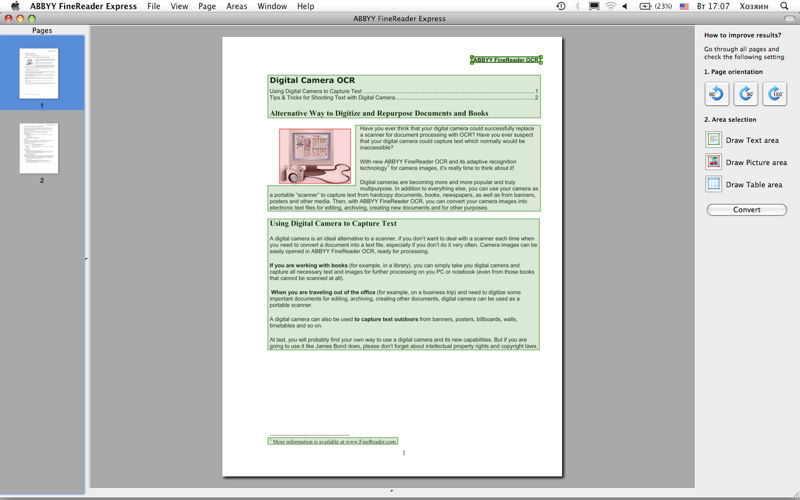Open the View menu
800x500 pixels.
click(x=179, y=6)
